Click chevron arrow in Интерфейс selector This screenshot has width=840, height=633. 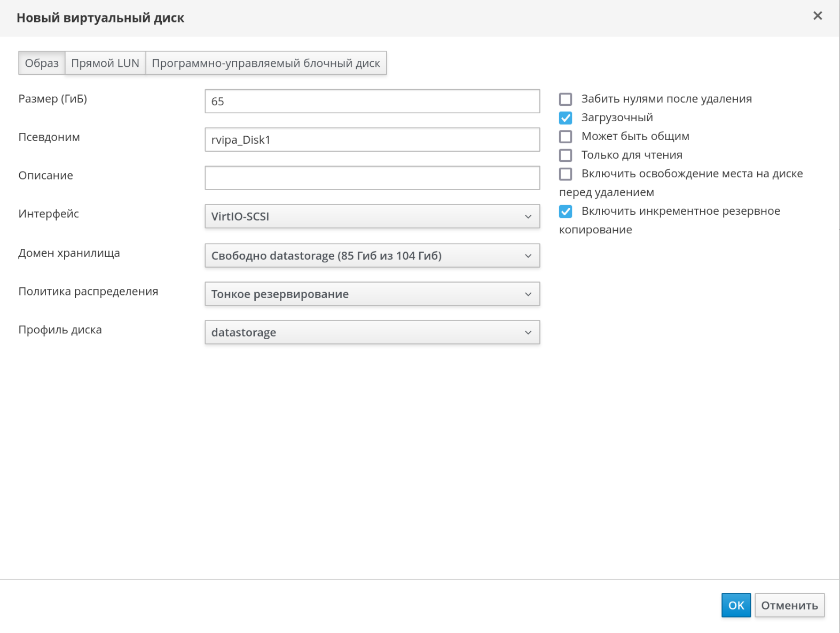click(x=528, y=216)
